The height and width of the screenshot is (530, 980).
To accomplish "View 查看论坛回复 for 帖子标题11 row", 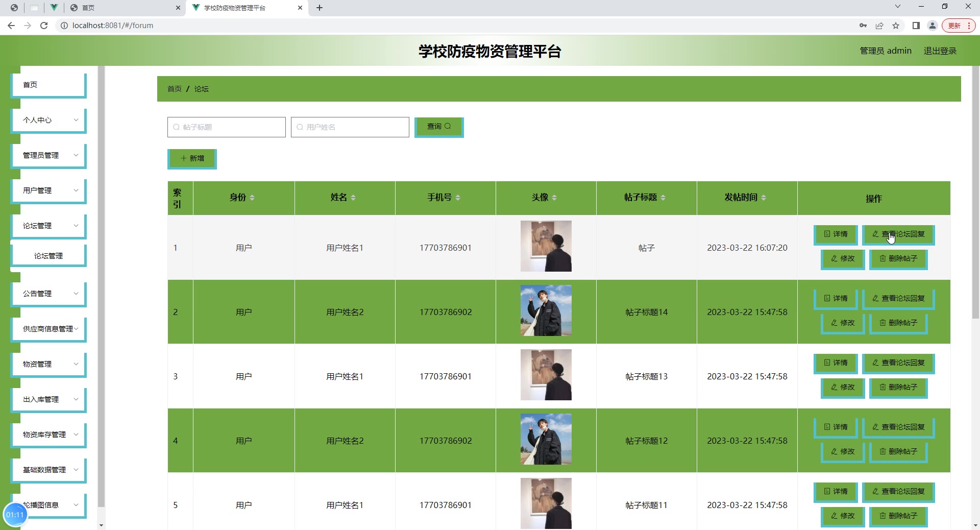I will coord(898,492).
